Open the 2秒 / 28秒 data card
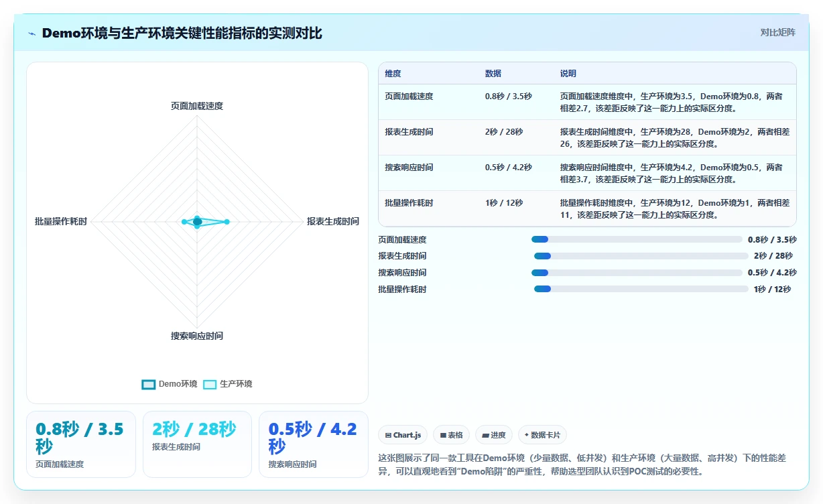 click(x=197, y=444)
